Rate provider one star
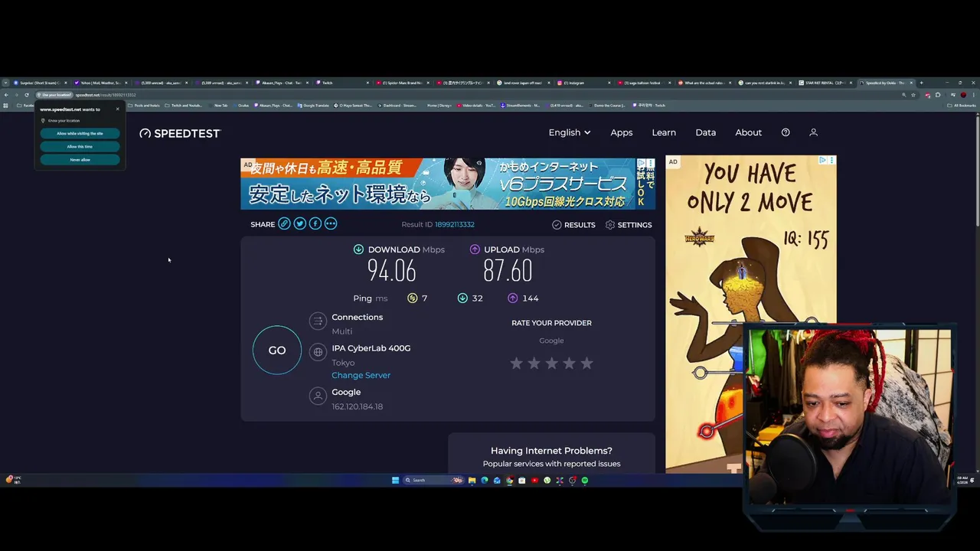The height and width of the screenshot is (551, 980). pos(517,363)
